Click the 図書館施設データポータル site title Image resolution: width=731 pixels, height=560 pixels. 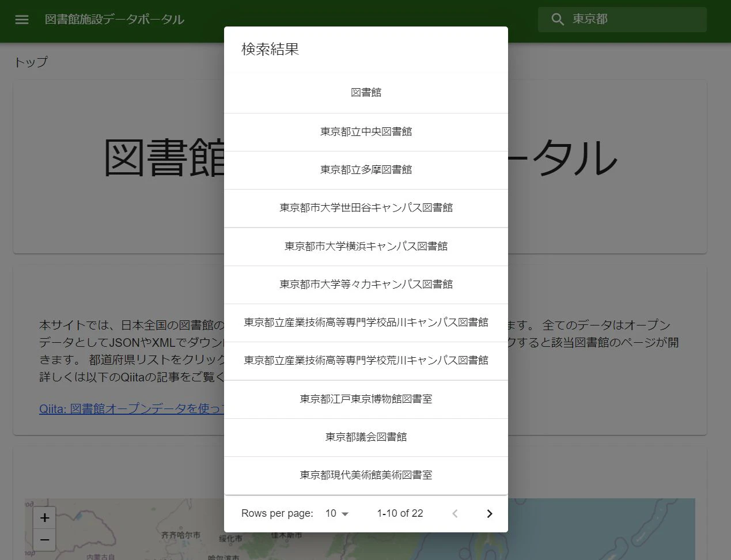115,20
